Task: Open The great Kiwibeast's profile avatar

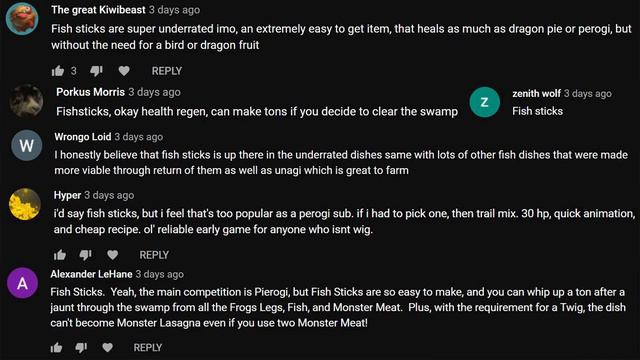Action: [x=22, y=19]
